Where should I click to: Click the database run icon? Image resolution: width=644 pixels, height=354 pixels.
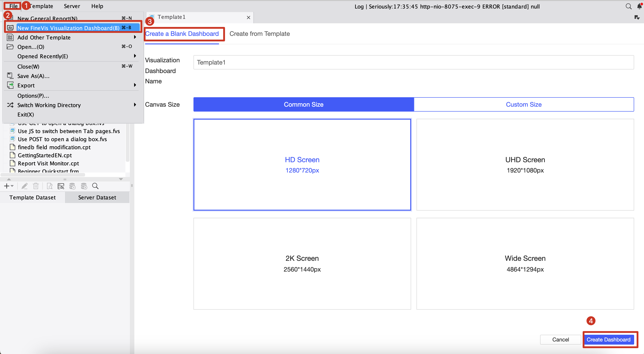pos(73,186)
